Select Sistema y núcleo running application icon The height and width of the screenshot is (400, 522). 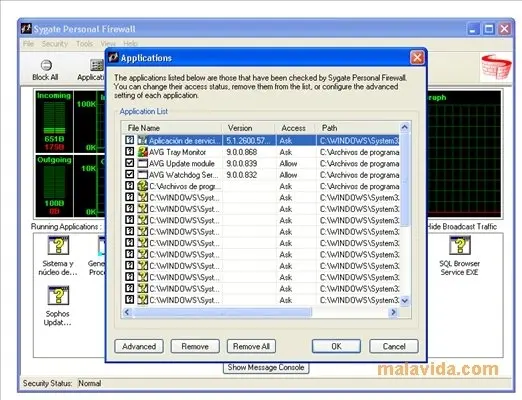click(58, 246)
